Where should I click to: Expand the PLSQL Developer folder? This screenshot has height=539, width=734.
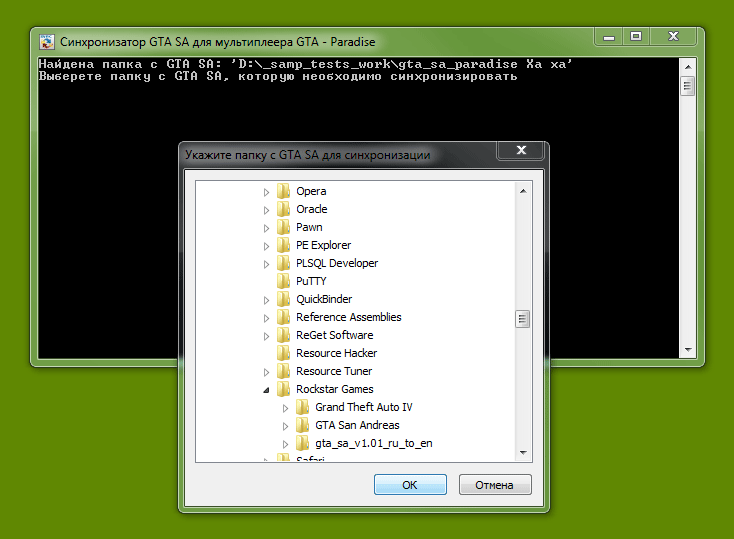click(x=266, y=264)
